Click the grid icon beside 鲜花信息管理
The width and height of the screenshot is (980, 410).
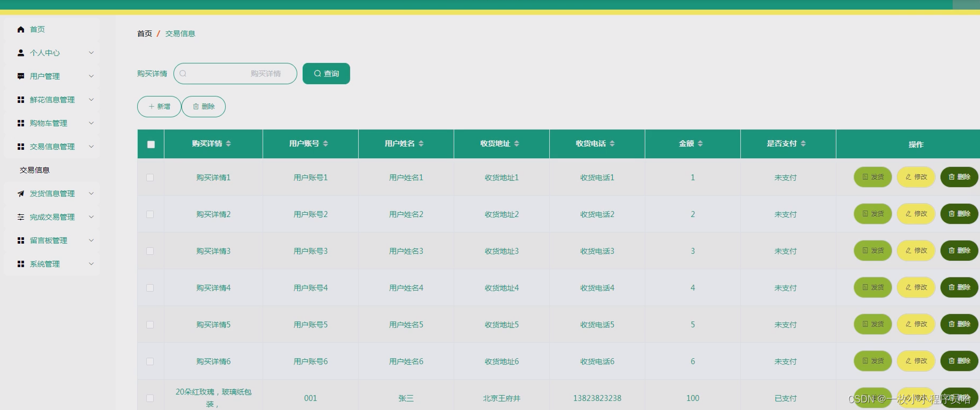point(21,100)
